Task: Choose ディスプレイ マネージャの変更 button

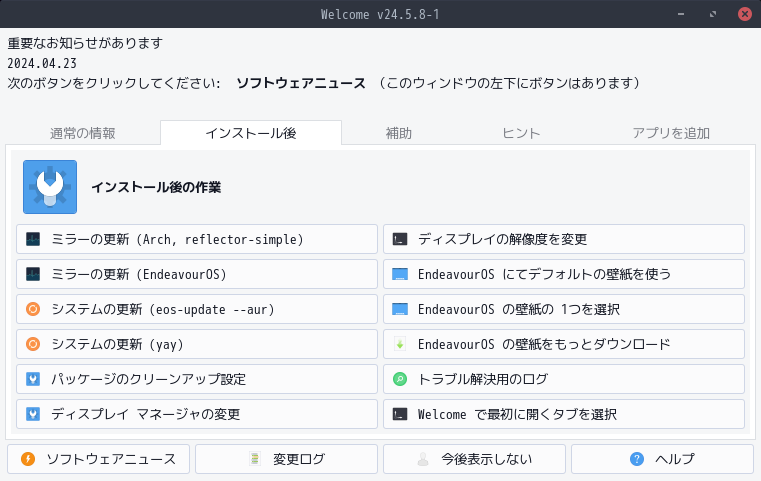Action: tap(197, 414)
